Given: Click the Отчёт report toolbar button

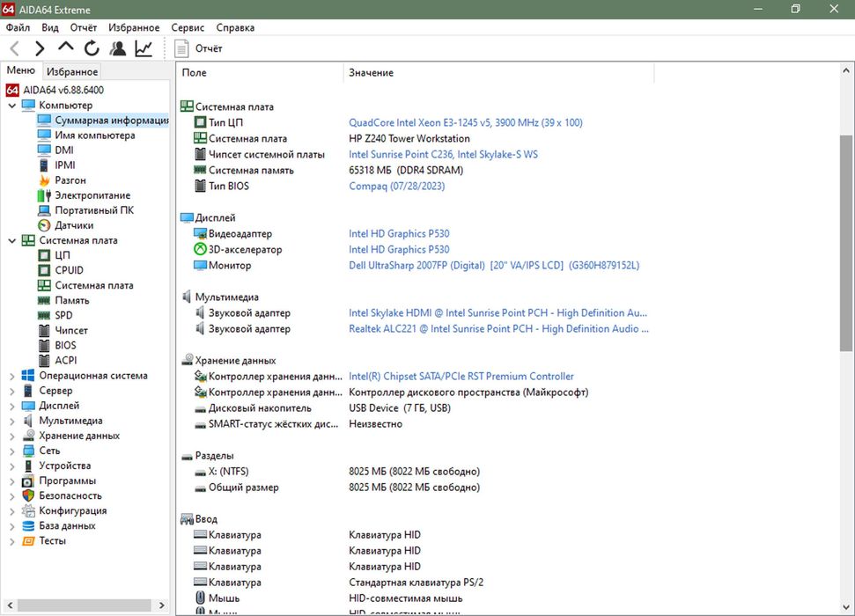Looking at the screenshot, I should pyautogui.click(x=199, y=48).
